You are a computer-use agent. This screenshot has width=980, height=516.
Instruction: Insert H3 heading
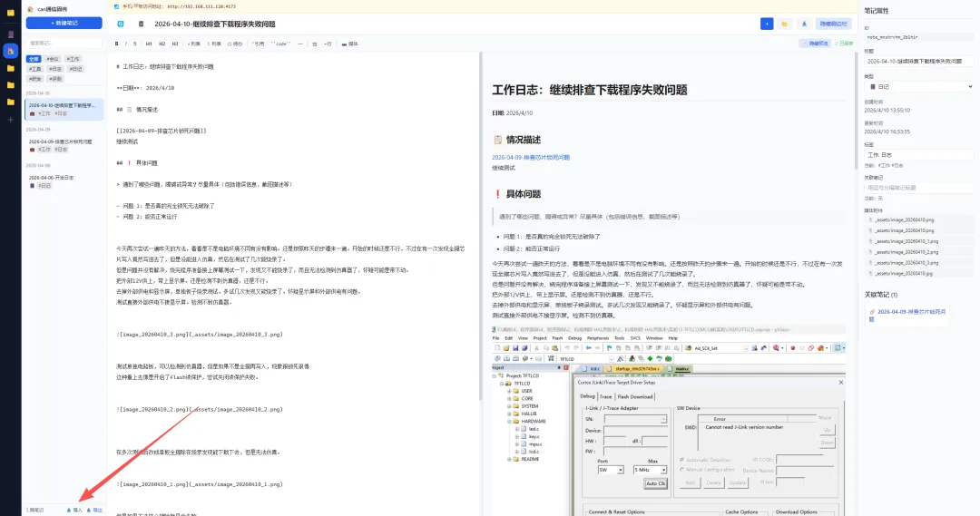coord(175,44)
